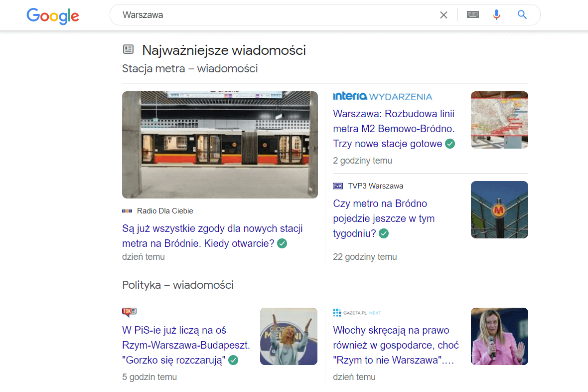This screenshot has height=392, width=588.
Task: Click the Polityka – wiadomości heading
Action: (178, 285)
